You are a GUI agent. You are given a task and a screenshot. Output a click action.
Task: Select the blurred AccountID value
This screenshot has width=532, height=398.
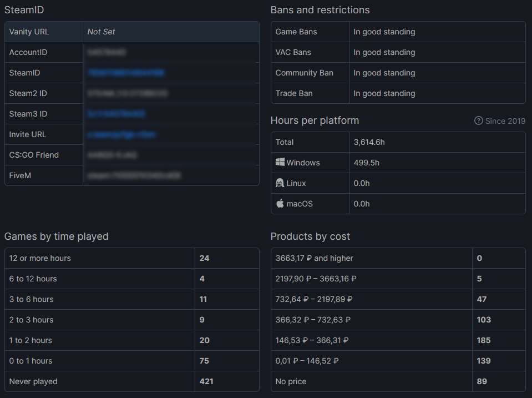pyautogui.click(x=107, y=52)
